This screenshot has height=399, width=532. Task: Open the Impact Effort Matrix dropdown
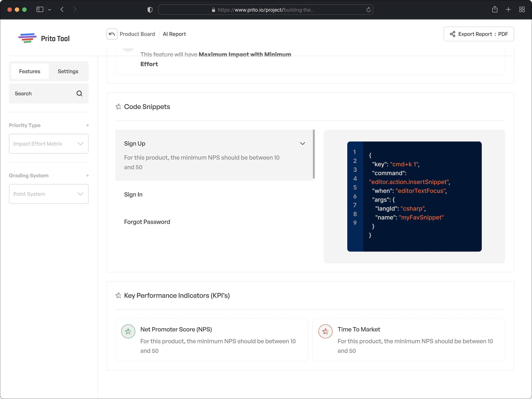coord(49,144)
